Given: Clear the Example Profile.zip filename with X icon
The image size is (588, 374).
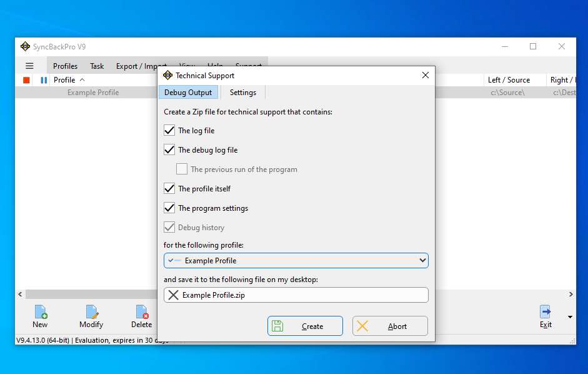Looking at the screenshot, I should pos(173,295).
